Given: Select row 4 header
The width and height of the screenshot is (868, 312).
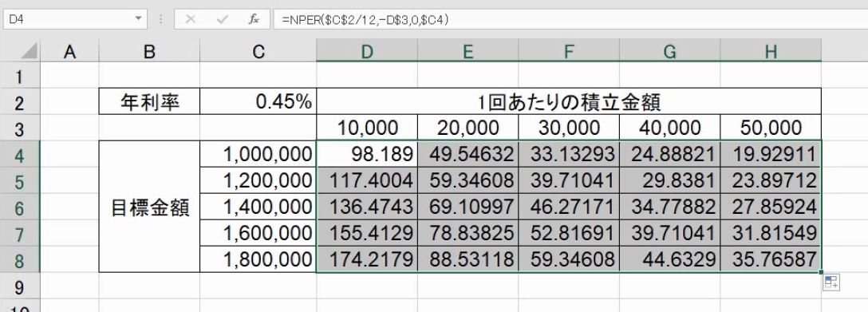Looking at the screenshot, I should pyautogui.click(x=20, y=154).
